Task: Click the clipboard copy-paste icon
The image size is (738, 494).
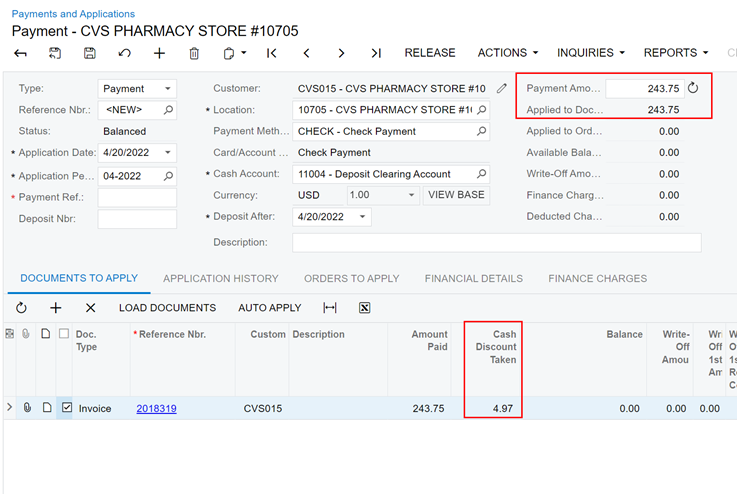Action: (x=229, y=53)
